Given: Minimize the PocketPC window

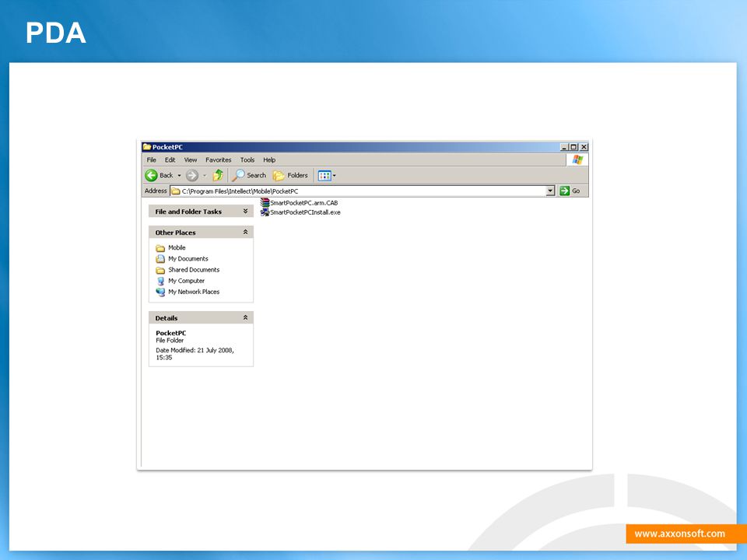Looking at the screenshot, I should point(564,147).
